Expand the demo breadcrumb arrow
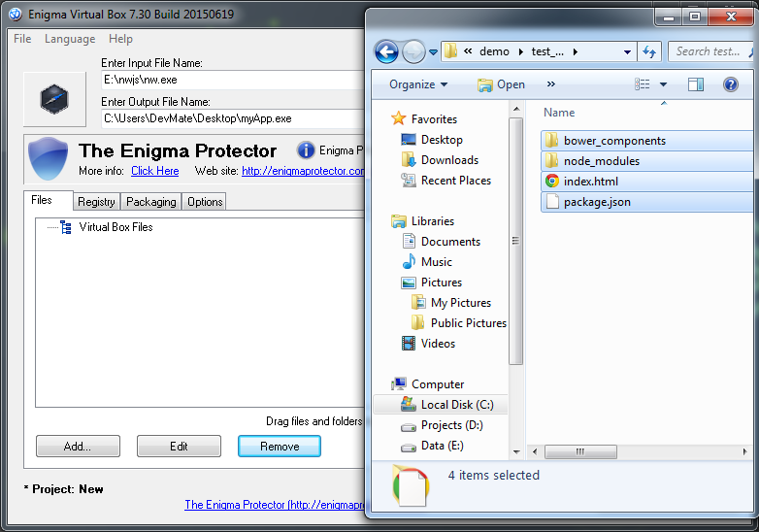759x532 pixels. click(521, 51)
